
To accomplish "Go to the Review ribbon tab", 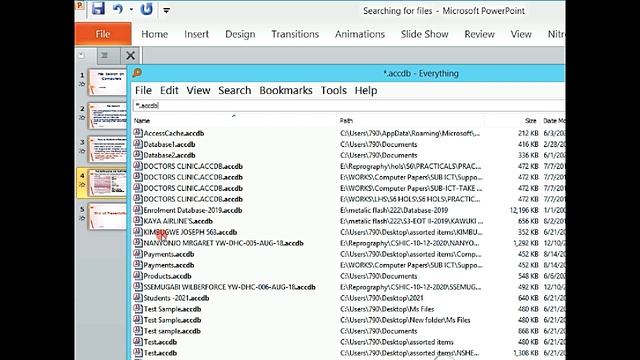I will tap(480, 34).
